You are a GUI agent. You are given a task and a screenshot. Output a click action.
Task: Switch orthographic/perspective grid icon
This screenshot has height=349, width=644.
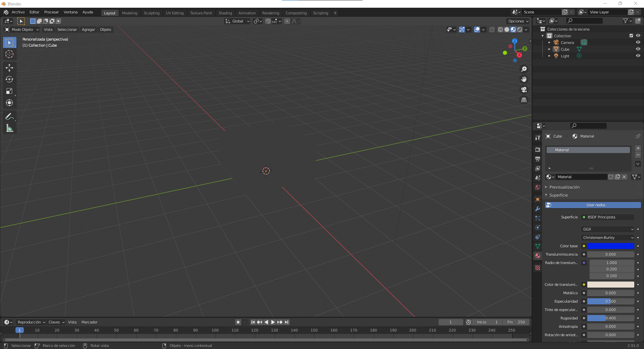point(524,100)
